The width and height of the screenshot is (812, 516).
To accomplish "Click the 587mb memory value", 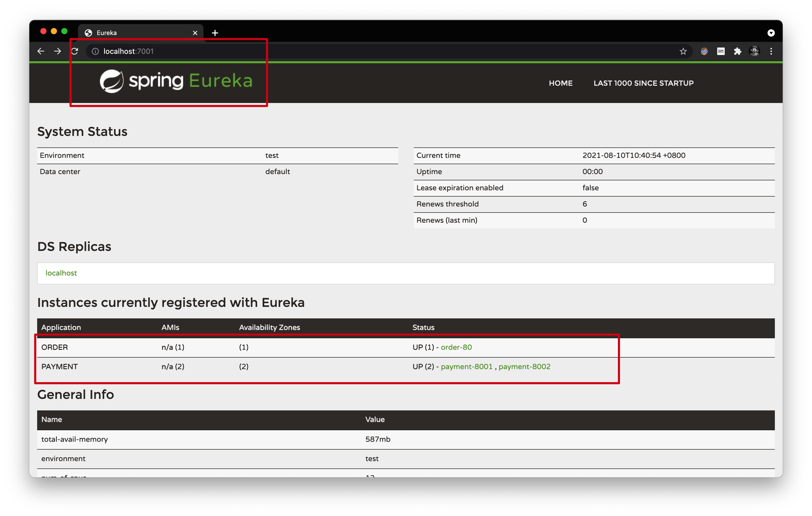I will pos(378,439).
